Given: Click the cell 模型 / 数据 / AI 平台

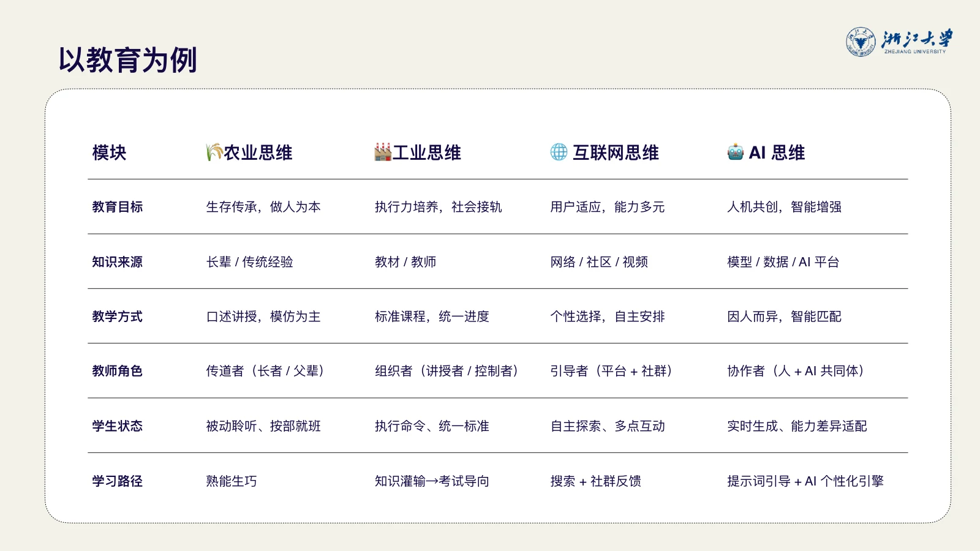Looking at the screenshot, I should (783, 262).
